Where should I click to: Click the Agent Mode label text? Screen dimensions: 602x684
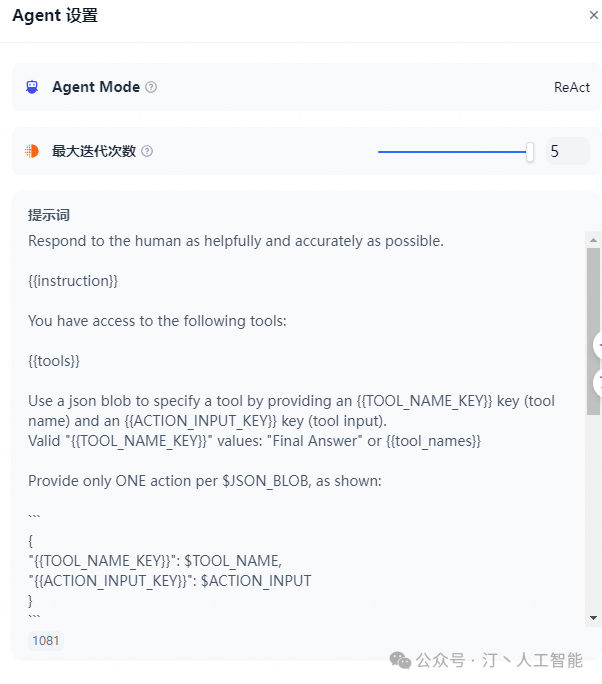96,87
